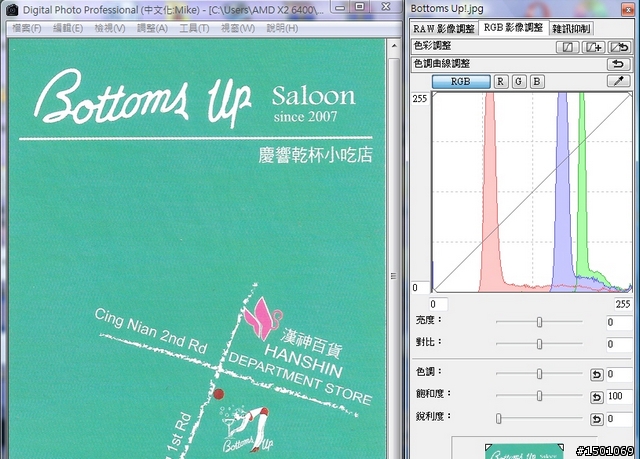Click the 色調 hue value field
Image resolution: width=640 pixels, height=459 pixels.
pos(619,374)
